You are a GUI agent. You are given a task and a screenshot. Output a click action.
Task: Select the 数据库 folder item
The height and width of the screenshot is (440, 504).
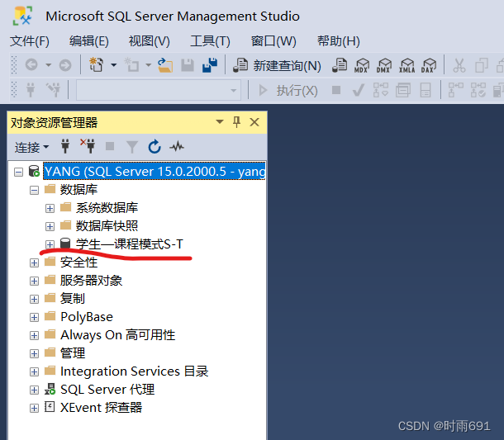tap(78, 190)
